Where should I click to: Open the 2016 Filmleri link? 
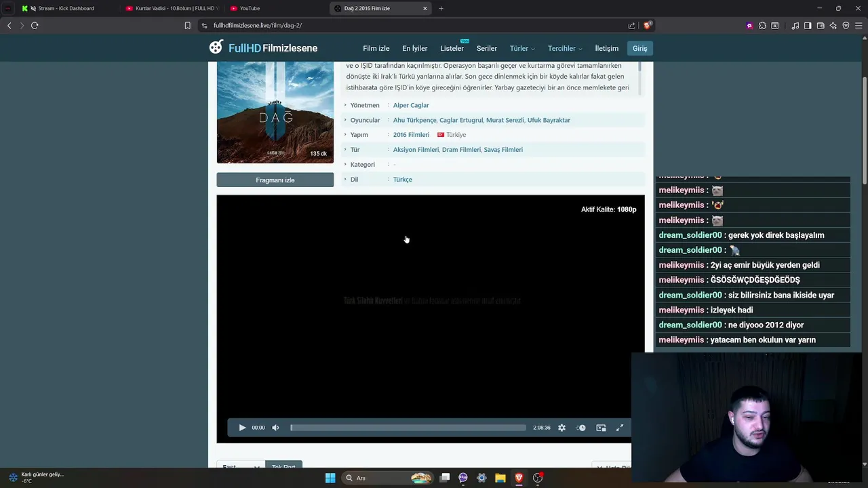411,135
